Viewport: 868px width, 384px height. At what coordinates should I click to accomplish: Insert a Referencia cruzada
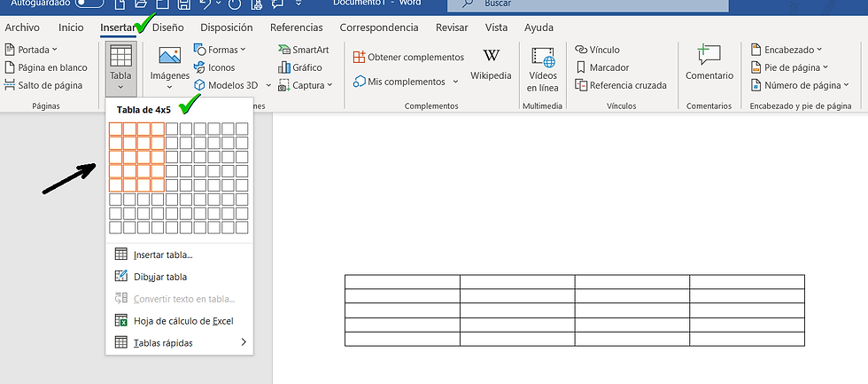[621, 85]
